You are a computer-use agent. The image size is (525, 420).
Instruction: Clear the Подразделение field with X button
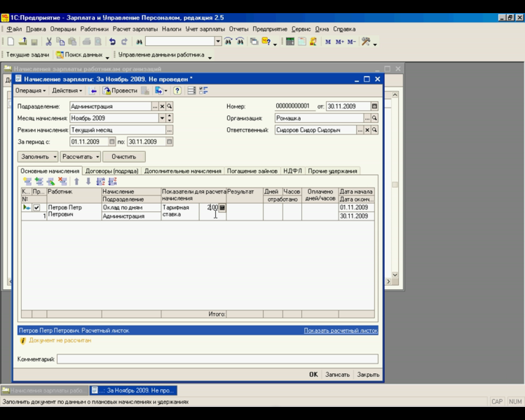[x=162, y=106]
